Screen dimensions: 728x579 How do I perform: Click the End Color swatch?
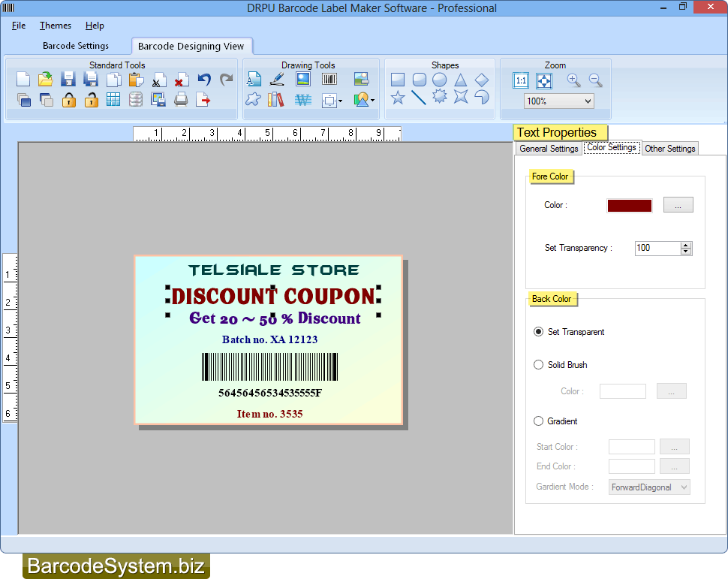[631, 466]
